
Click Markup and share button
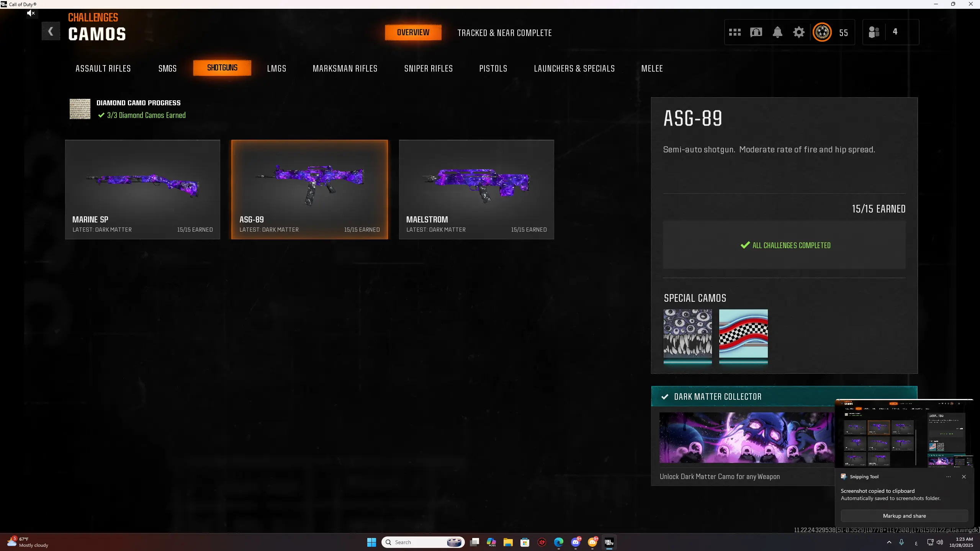point(904,516)
